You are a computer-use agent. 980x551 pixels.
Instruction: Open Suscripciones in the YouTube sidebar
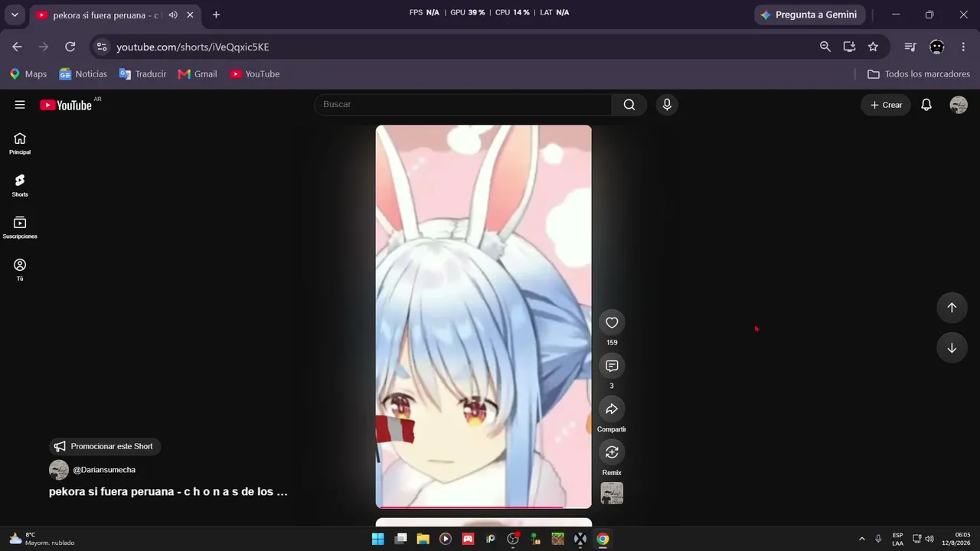tap(20, 227)
